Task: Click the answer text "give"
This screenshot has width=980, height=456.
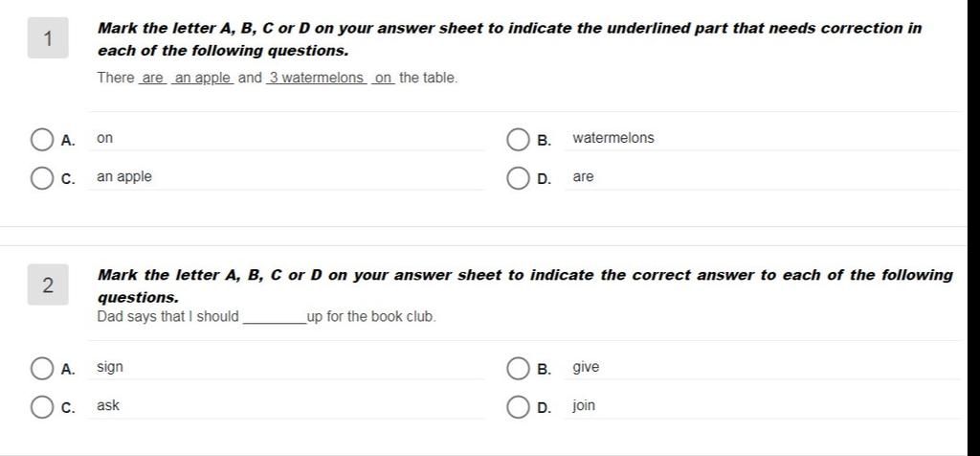Action: pos(586,367)
